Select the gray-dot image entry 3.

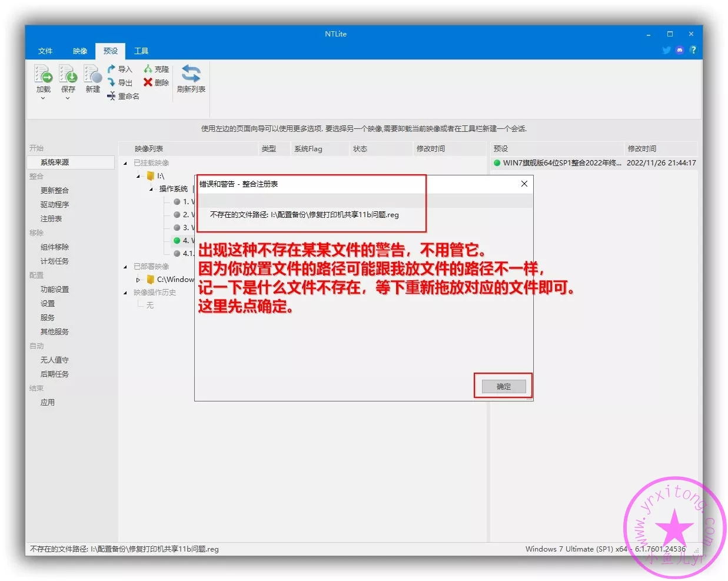[x=177, y=228]
